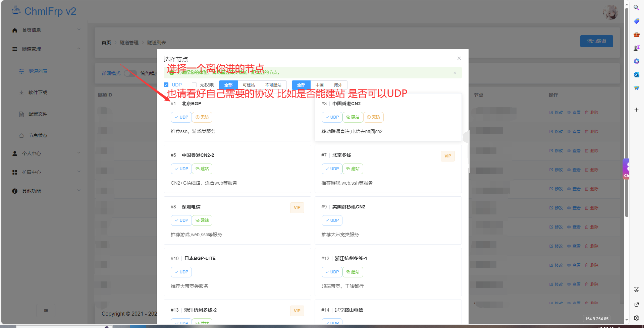The width and height of the screenshot is (644, 328).
Task: Click the 隧道管理 list icon
Action: click(15, 49)
